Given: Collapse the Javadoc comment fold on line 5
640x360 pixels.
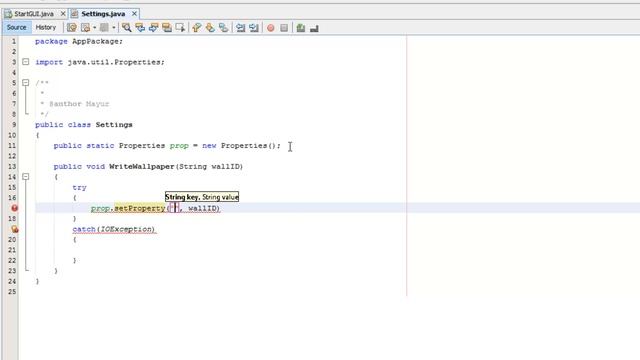Looking at the screenshot, I should [x=26, y=82].
